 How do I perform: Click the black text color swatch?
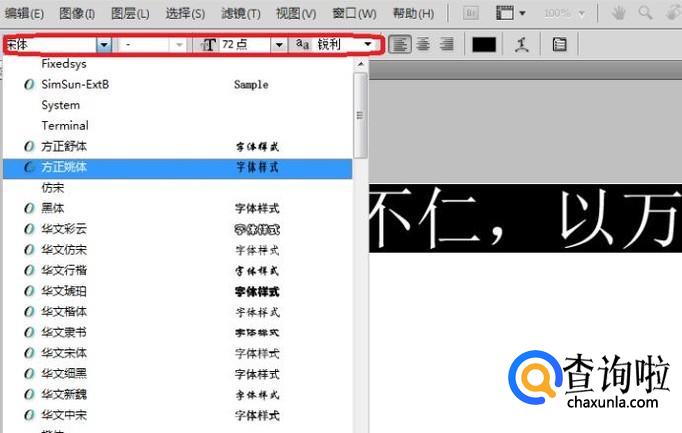click(484, 45)
